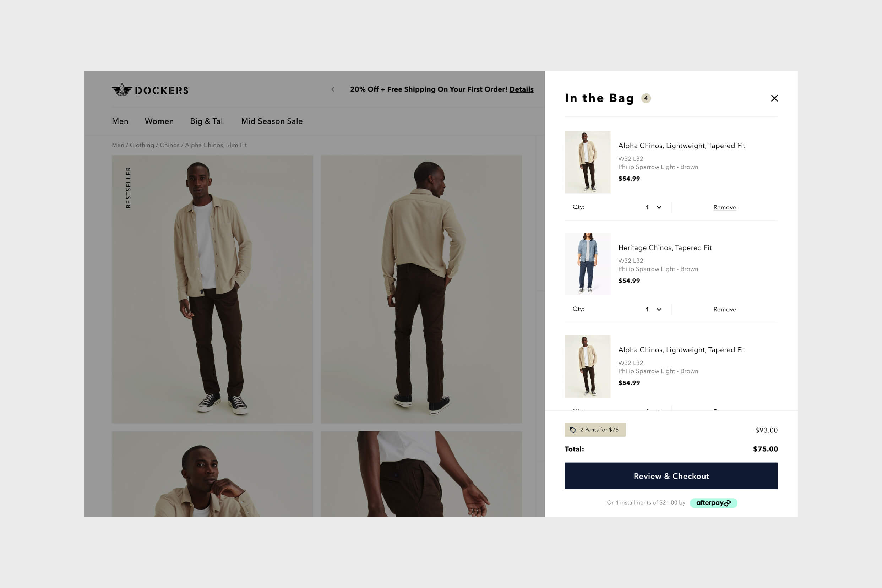Click the left navigation arrow icon
The height and width of the screenshot is (588, 882).
(333, 89)
